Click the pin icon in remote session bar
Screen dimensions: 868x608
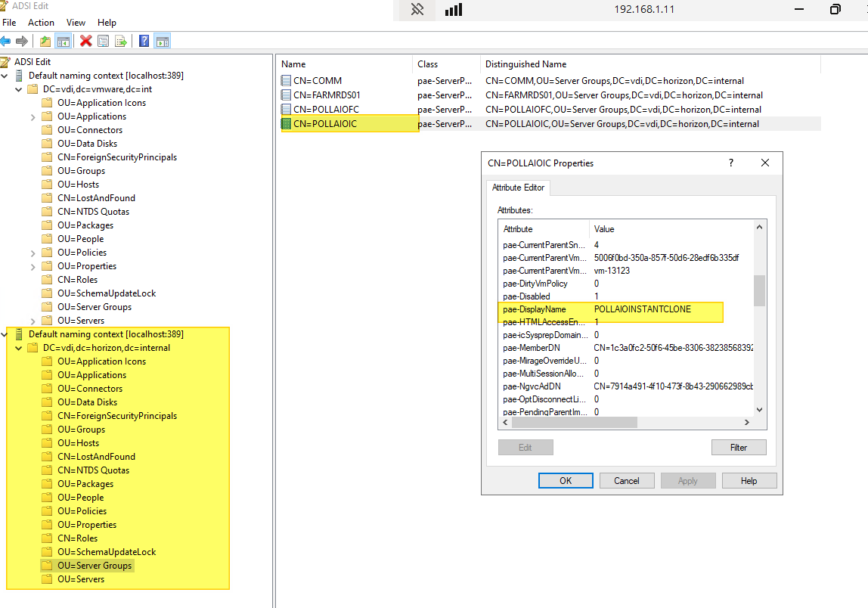[x=417, y=9]
